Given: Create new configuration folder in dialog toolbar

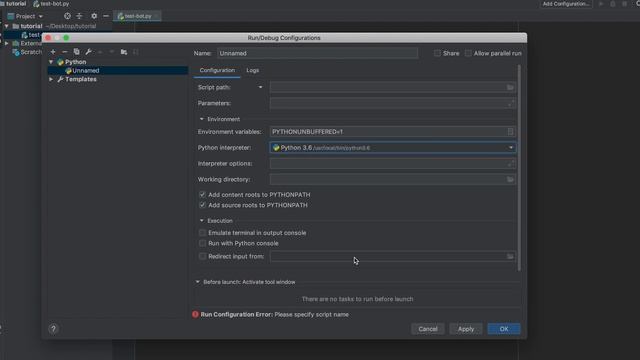Looking at the screenshot, I should (x=124, y=52).
